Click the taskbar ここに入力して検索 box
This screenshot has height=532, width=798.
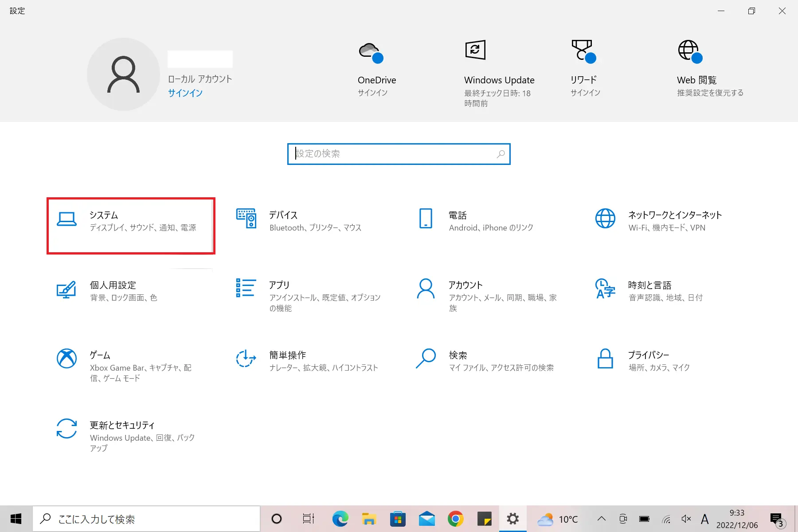pyautogui.click(x=146, y=519)
